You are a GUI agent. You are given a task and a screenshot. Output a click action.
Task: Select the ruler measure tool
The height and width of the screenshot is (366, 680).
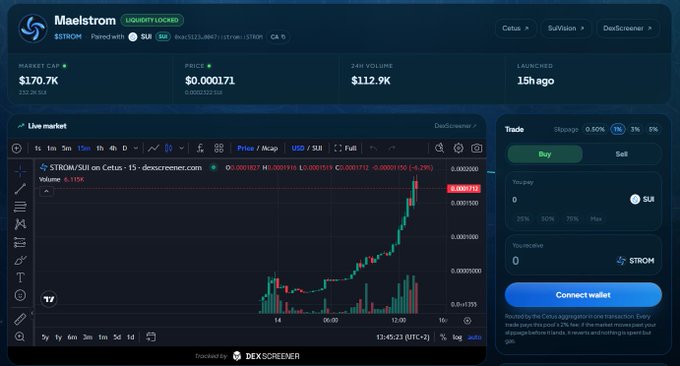click(x=20, y=319)
